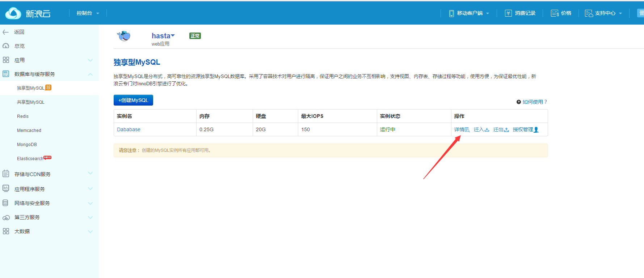Click the back arrow icon

6,32
